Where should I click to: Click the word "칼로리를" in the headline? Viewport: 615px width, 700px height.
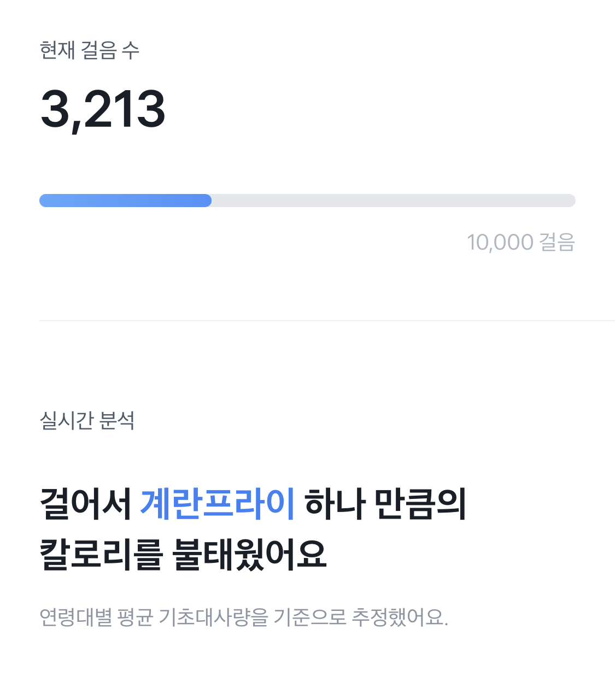pyautogui.click(x=101, y=555)
